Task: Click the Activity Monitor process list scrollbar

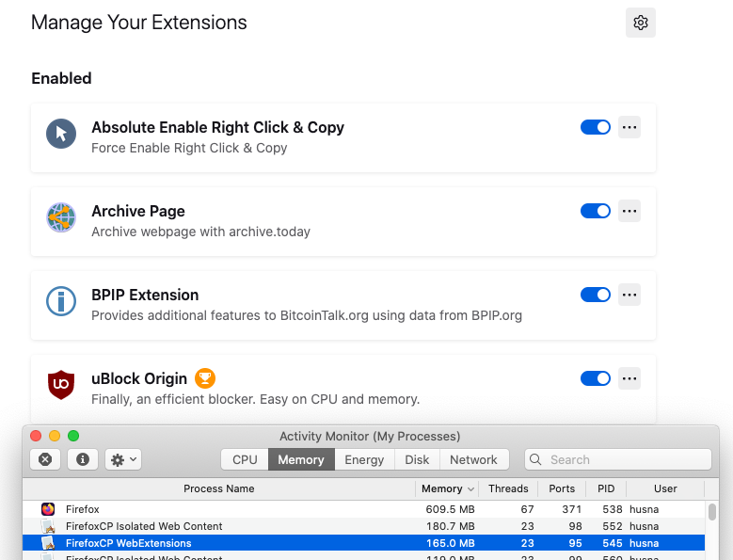Action: tap(712, 511)
